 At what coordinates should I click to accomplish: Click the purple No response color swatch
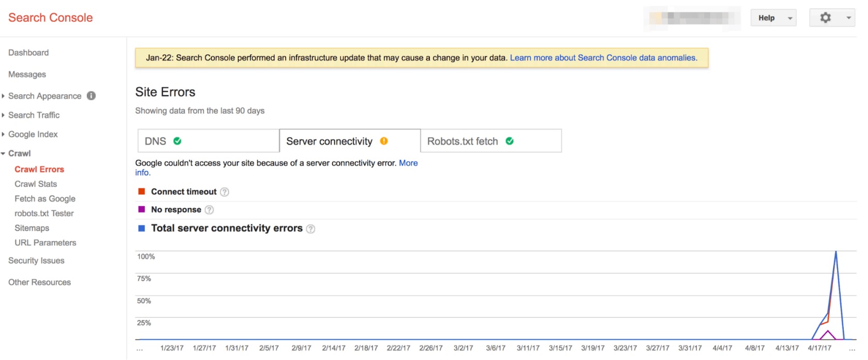point(142,209)
